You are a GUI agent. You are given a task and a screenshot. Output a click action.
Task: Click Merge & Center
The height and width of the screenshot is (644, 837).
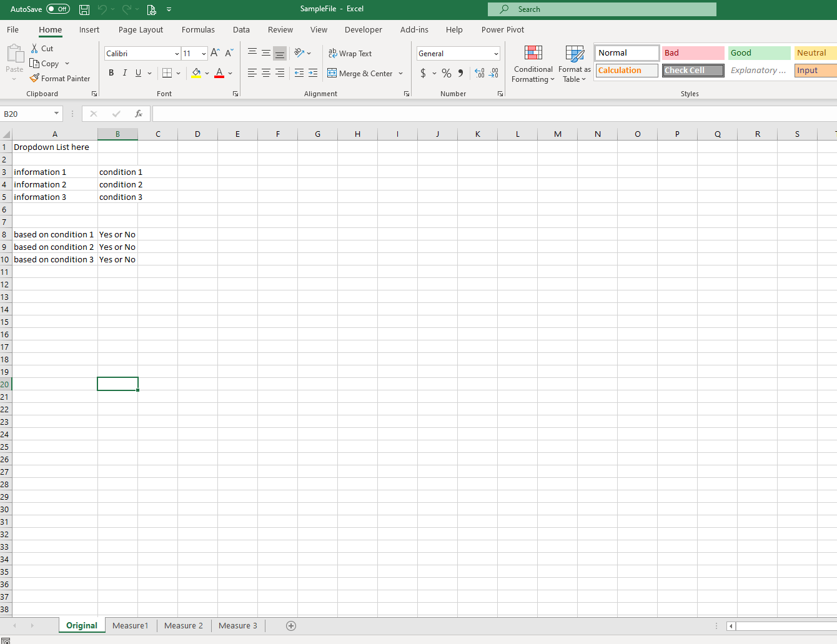pos(361,73)
